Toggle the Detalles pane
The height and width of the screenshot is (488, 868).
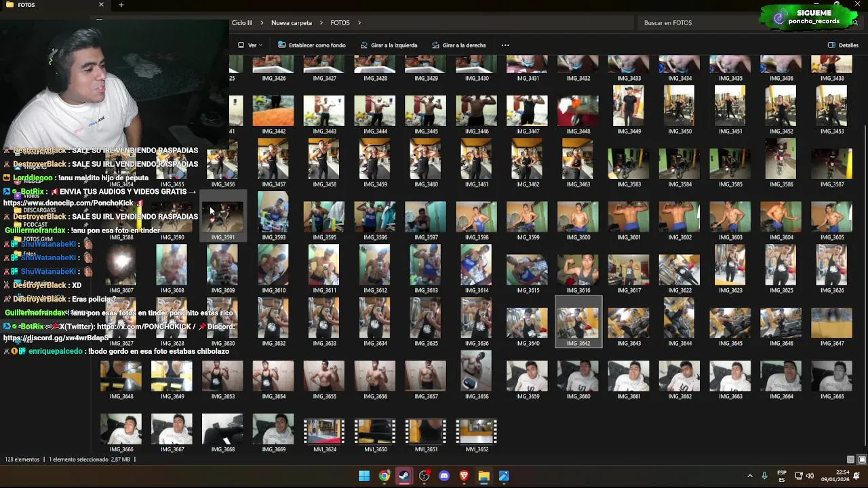(843, 45)
